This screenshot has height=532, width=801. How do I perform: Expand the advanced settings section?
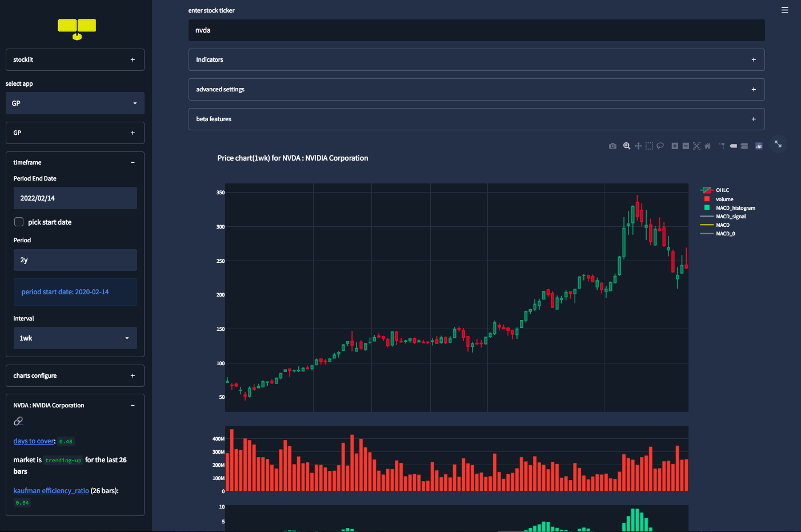[x=476, y=89]
